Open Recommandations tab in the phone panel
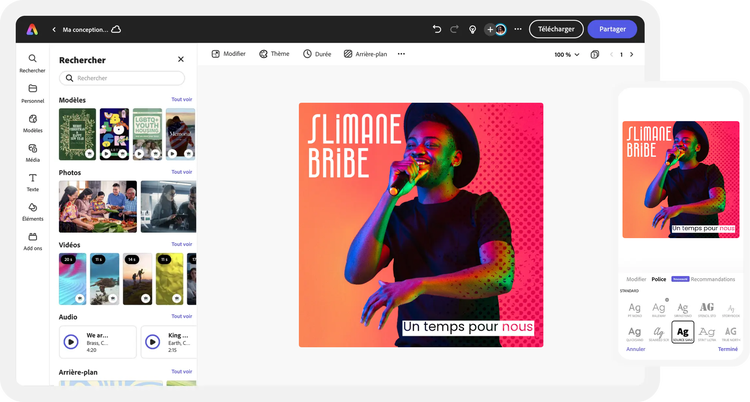 (713, 279)
